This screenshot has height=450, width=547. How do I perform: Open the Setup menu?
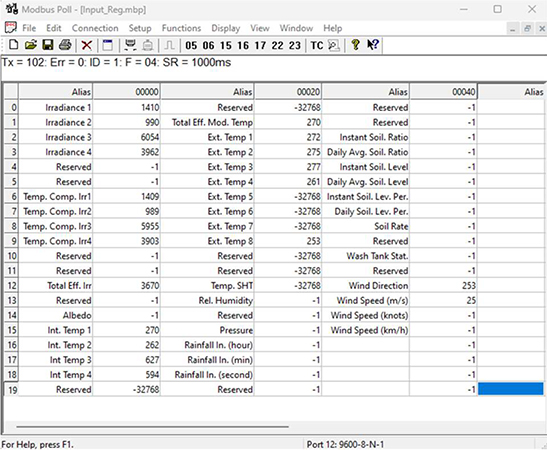tap(140, 28)
